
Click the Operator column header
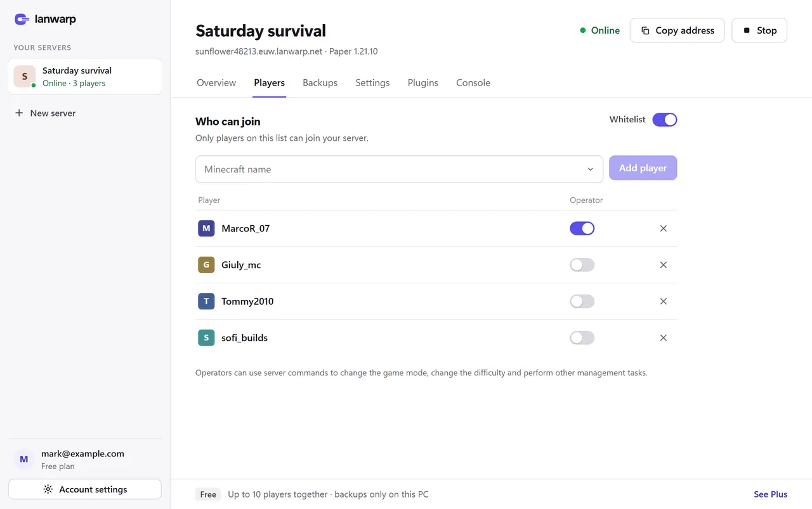[x=586, y=200]
